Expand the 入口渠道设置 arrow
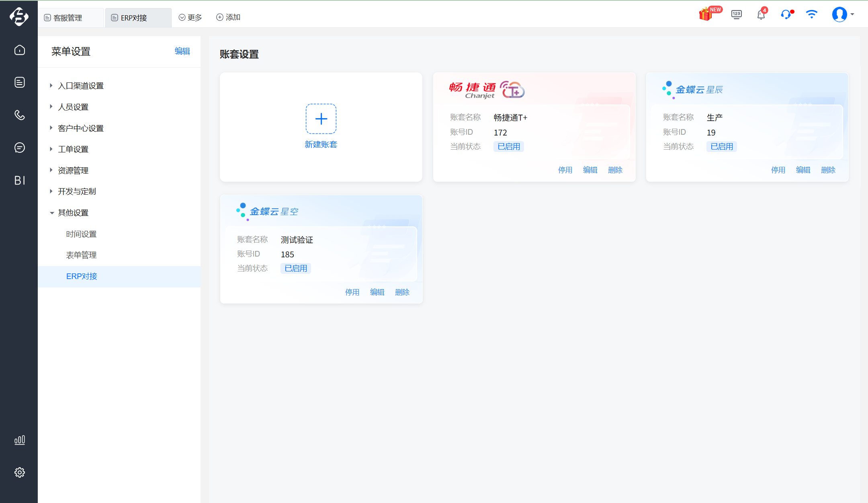 (51, 85)
